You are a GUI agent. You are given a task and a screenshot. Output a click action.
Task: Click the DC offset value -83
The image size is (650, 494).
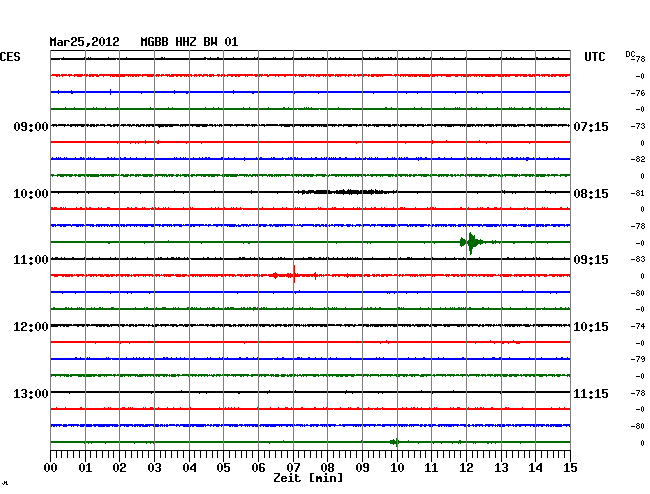pos(638,259)
